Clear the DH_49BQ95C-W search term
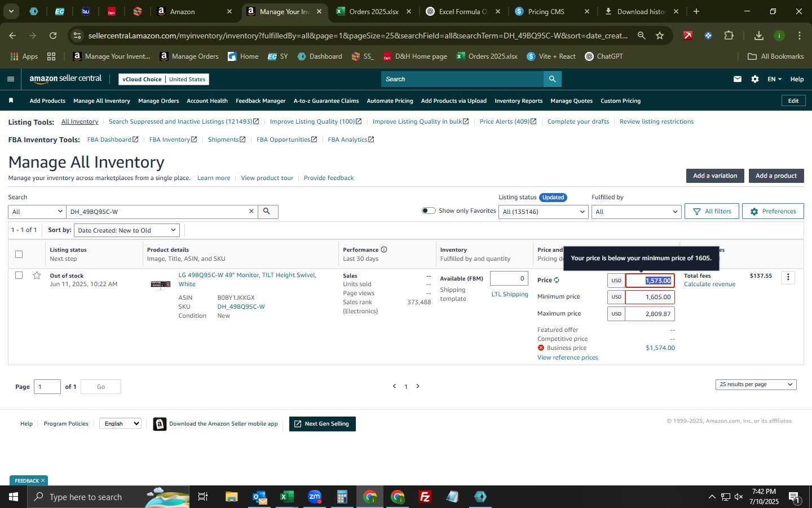The image size is (812, 508). (251, 211)
